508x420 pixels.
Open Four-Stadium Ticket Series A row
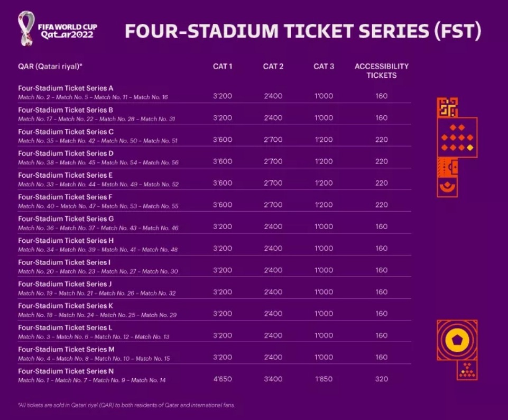pyautogui.click(x=66, y=88)
